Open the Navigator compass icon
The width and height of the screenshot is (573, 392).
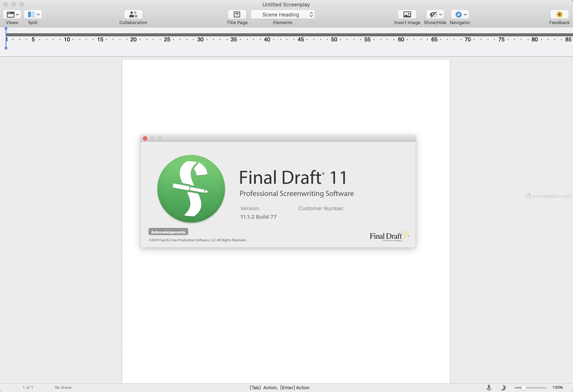458,15
